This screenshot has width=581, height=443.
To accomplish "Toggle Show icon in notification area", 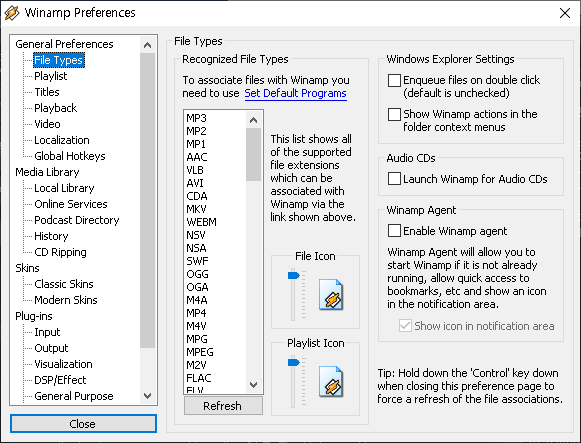I will [x=405, y=326].
